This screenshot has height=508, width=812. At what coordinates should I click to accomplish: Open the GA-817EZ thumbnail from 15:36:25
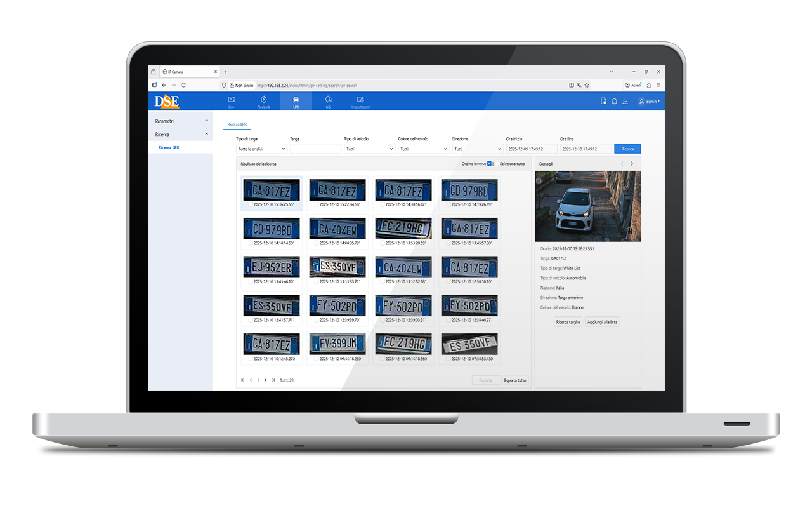click(x=272, y=189)
